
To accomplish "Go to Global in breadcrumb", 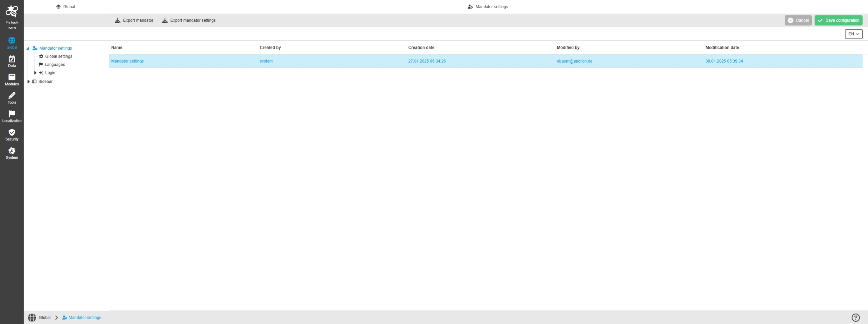I will (x=45, y=318).
